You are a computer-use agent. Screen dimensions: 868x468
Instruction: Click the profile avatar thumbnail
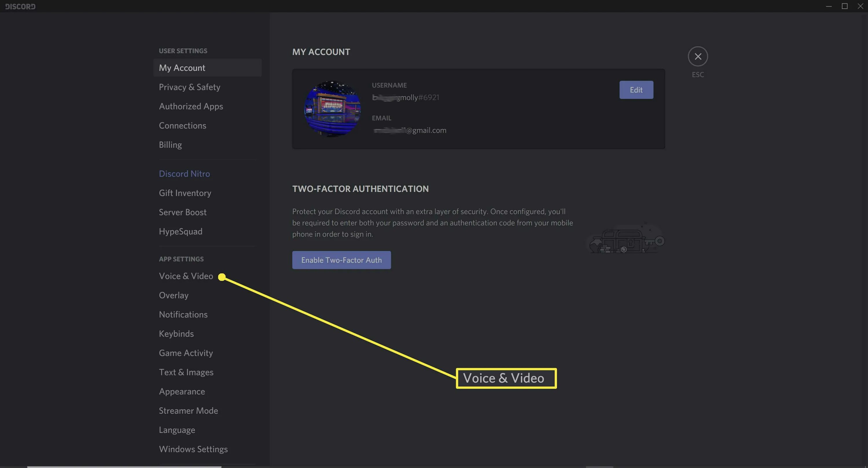click(332, 109)
